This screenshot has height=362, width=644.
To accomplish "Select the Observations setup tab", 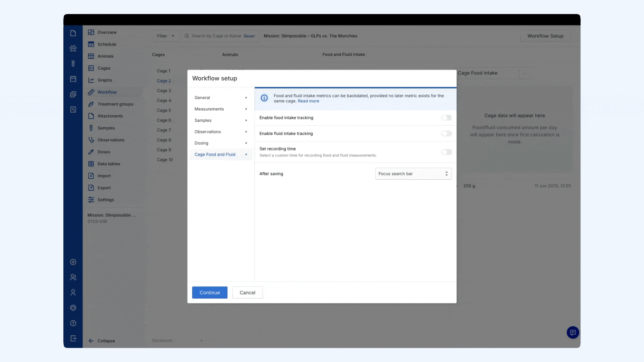I will point(208,132).
